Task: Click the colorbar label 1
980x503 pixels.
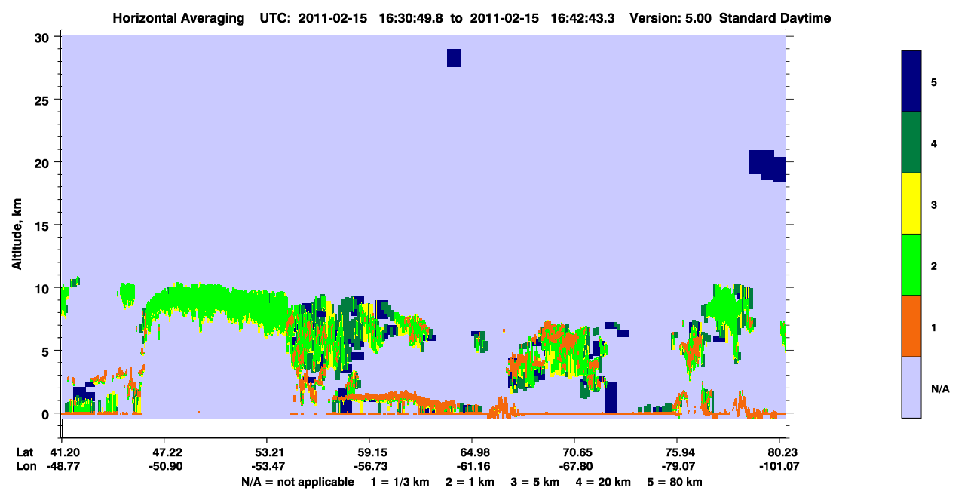Action: [934, 327]
